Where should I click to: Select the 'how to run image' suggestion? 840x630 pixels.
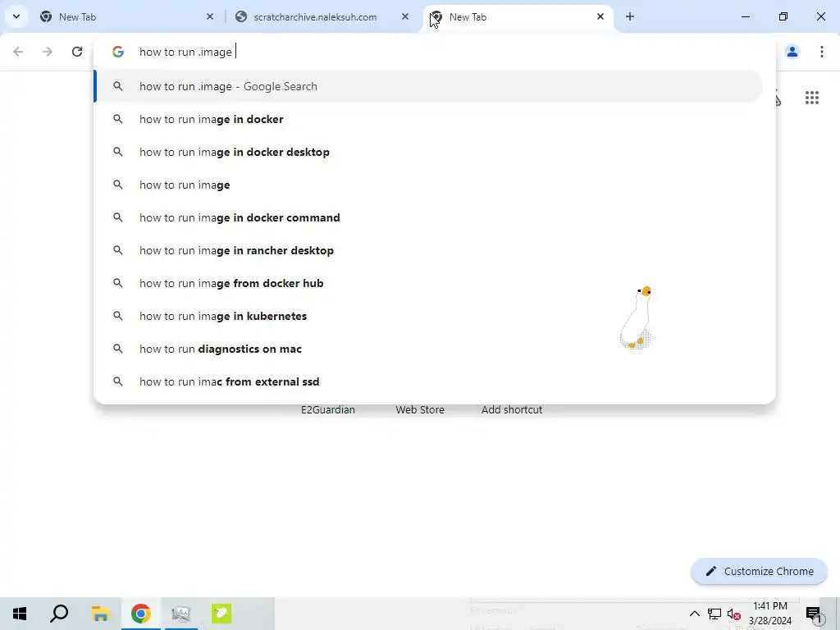(428, 185)
